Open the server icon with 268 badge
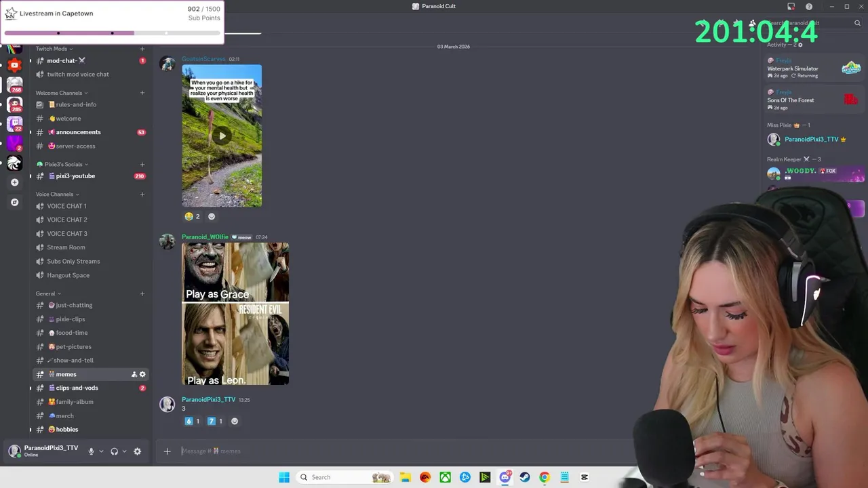This screenshot has width=868, height=488. 14,85
